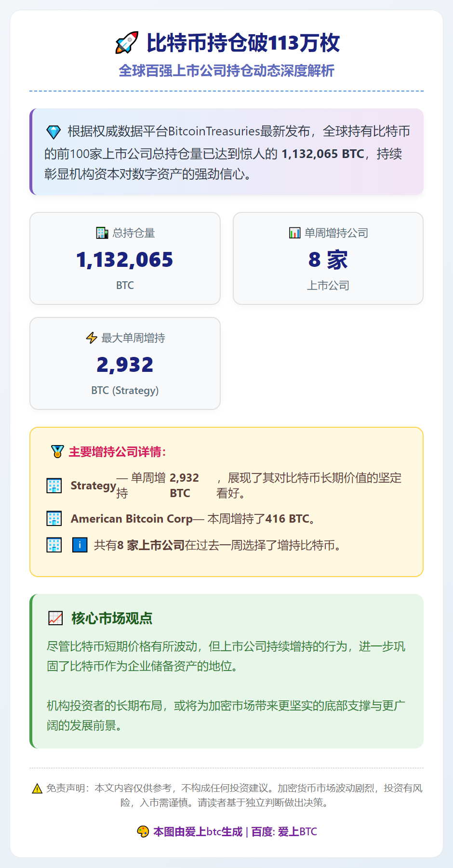Click the building icon in 共有8家上市公司 row
This screenshot has width=453, height=868.
(54, 545)
